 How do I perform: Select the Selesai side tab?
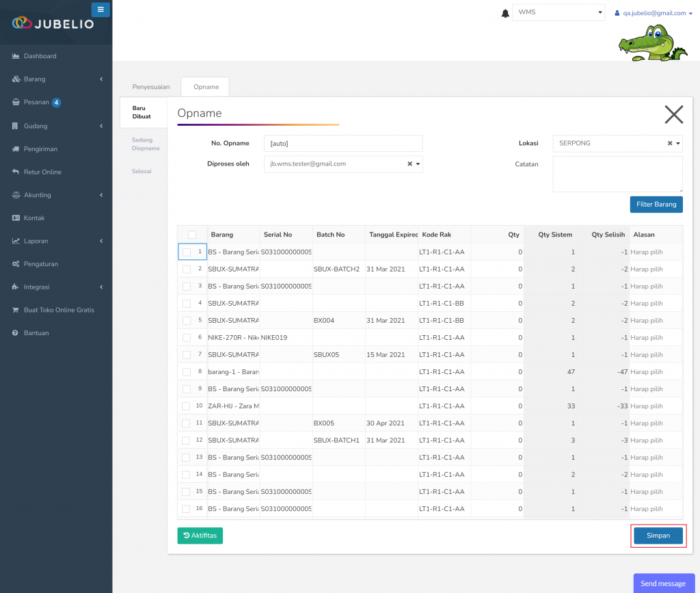(x=142, y=172)
